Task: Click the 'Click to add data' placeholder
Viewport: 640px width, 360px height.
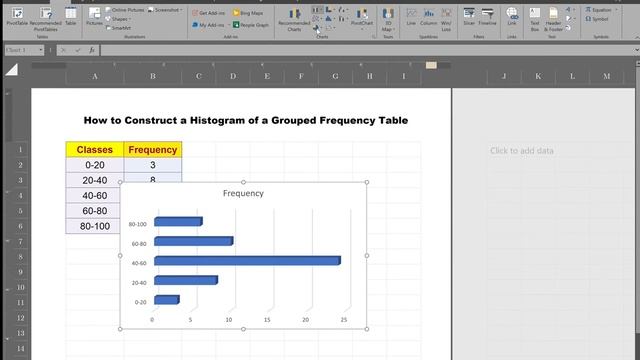Action: click(522, 151)
